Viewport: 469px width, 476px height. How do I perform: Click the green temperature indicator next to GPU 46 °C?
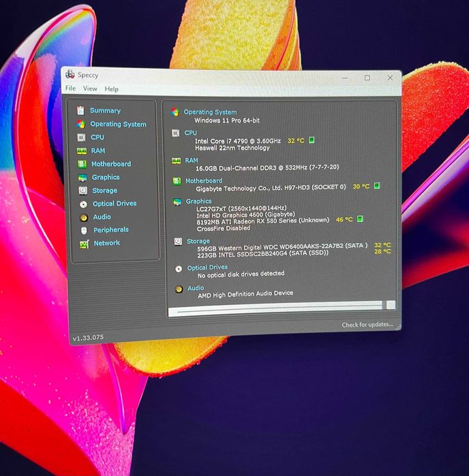click(x=360, y=219)
